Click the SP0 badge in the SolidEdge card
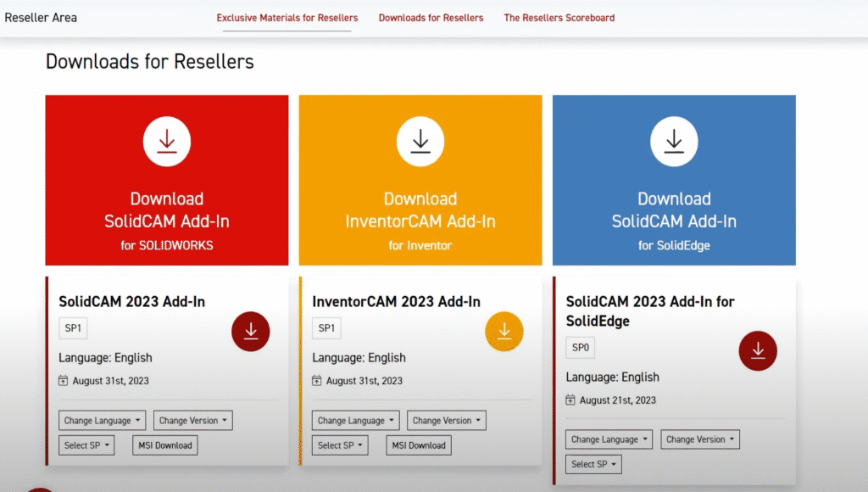 pyautogui.click(x=580, y=348)
